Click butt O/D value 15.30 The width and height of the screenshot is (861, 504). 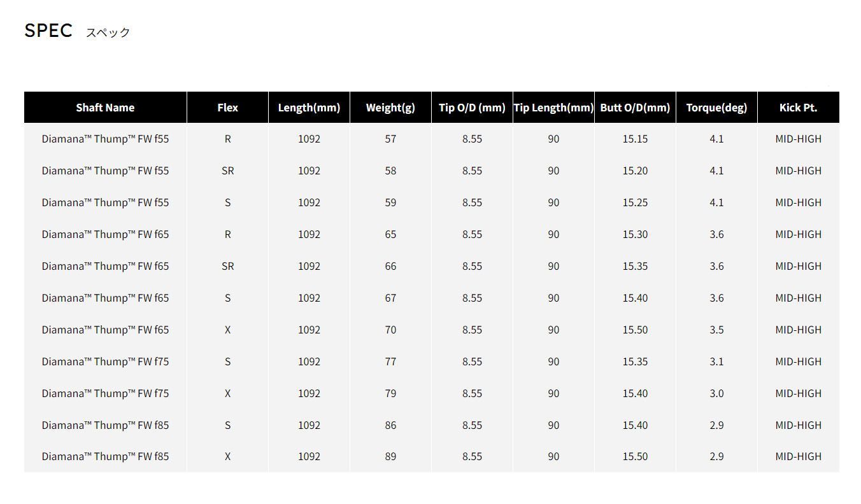[635, 234]
